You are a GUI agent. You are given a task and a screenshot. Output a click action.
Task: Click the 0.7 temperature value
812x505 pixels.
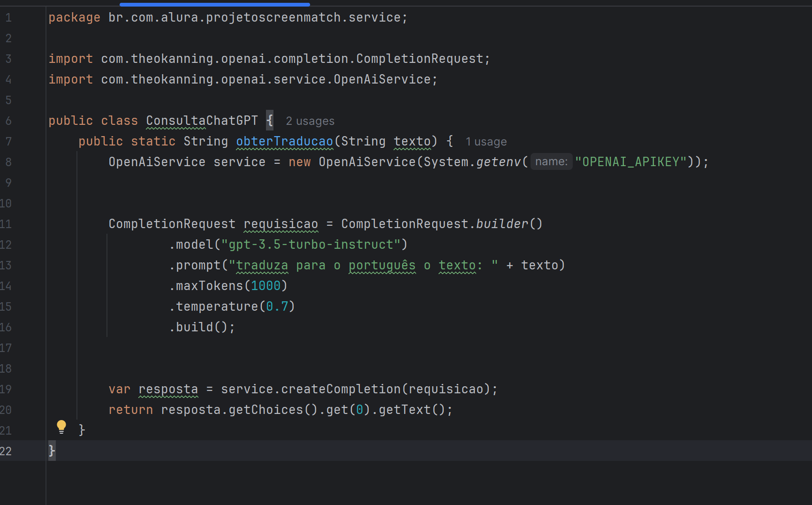pos(277,306)
